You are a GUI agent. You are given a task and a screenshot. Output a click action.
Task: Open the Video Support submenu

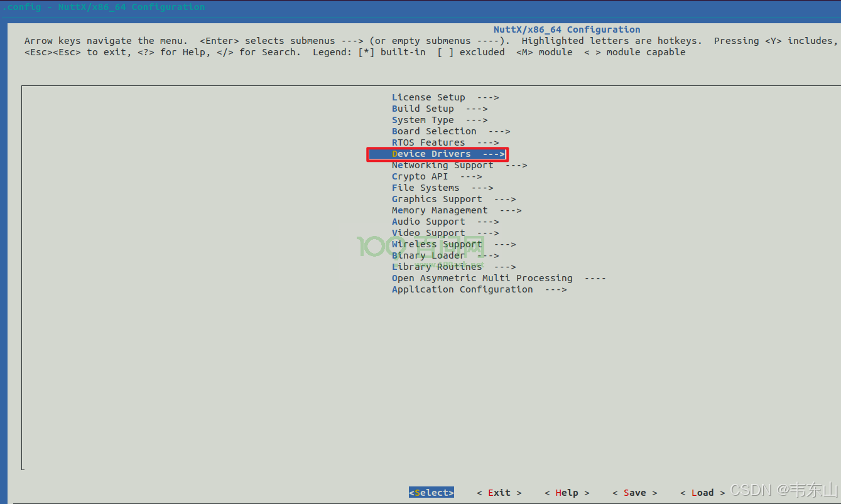coord(445,233)
